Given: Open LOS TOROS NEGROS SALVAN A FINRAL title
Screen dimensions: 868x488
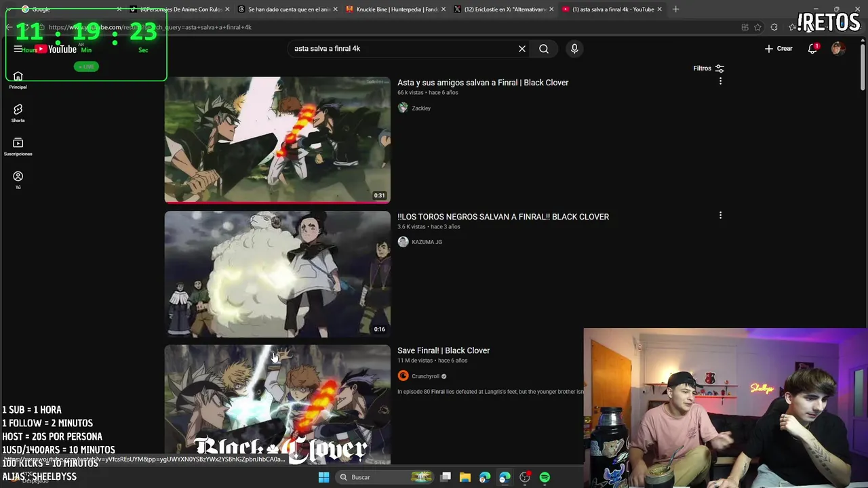Looking at the screenshot, I should click(503, 217).
